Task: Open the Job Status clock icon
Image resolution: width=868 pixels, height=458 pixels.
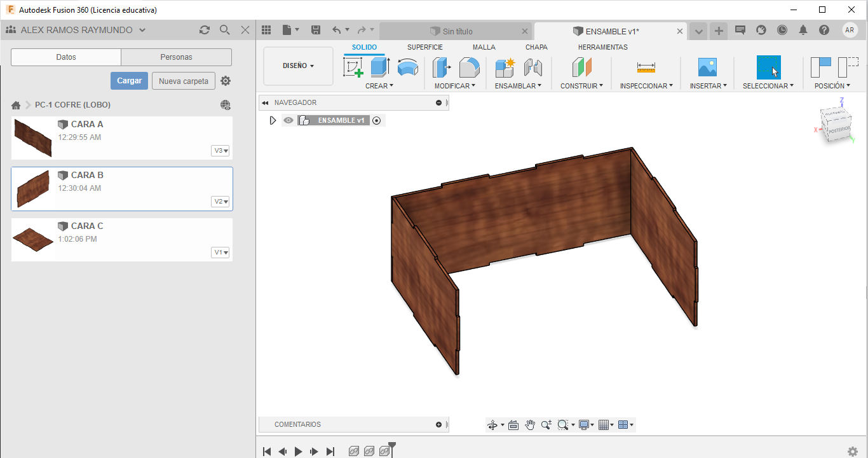Action: point(782,30)
